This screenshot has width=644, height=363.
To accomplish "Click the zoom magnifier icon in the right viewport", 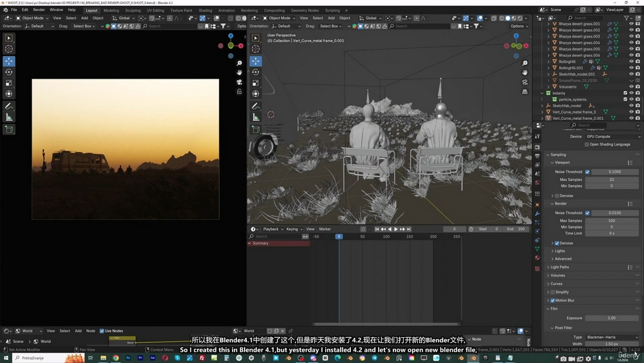I will [524, 63].
